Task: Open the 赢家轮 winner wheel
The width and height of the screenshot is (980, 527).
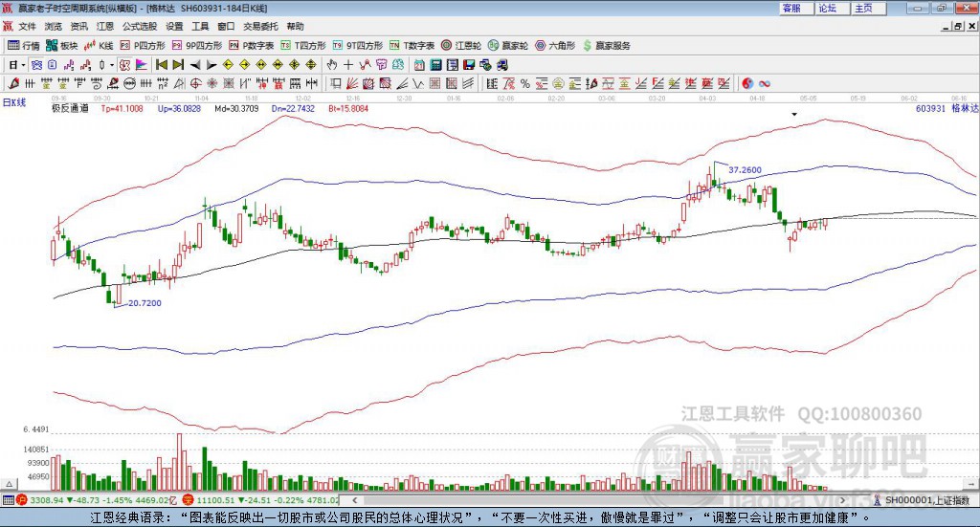Action: point(508,46)
